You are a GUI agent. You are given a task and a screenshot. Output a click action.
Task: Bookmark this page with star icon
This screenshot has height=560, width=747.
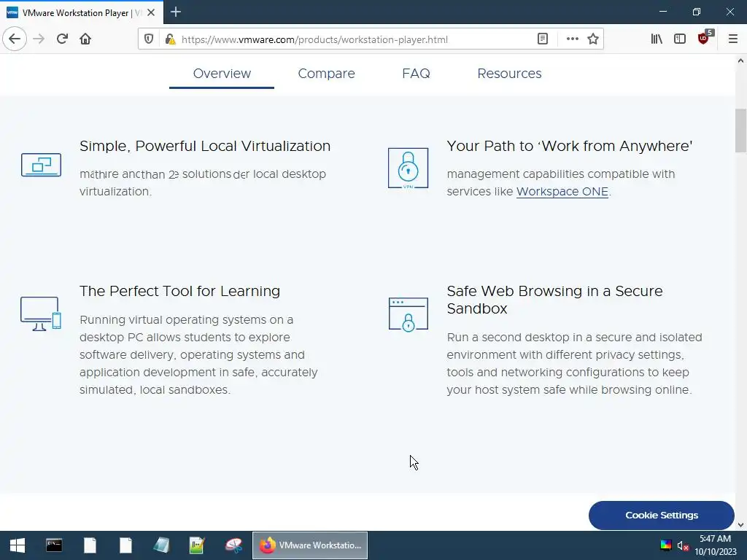tap(592, 39)
